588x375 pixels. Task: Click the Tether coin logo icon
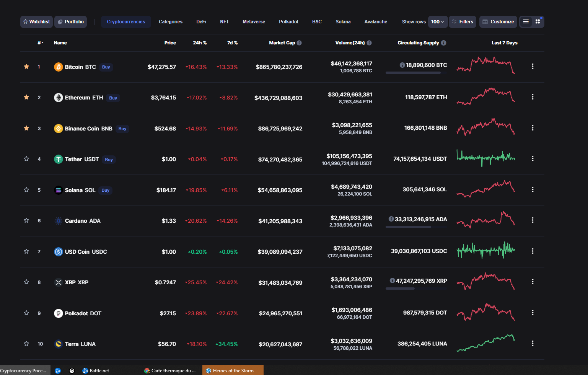pos(59,159)
